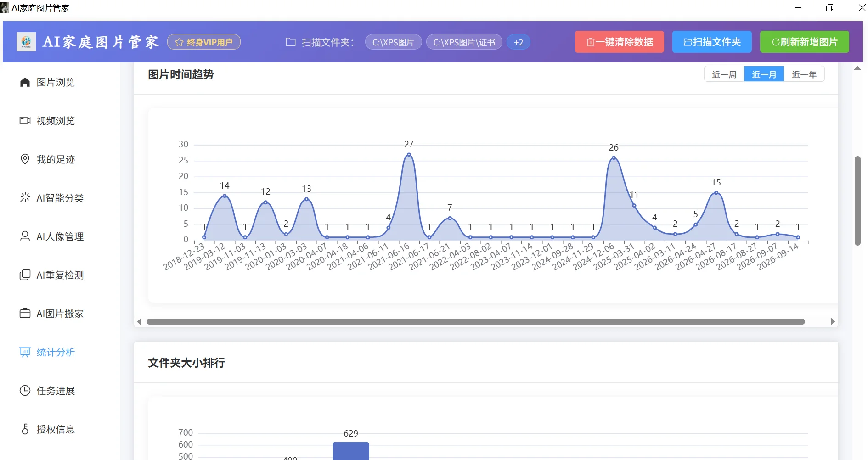
Task: Click 一键清除数据 red button
Action: [620, 42]
